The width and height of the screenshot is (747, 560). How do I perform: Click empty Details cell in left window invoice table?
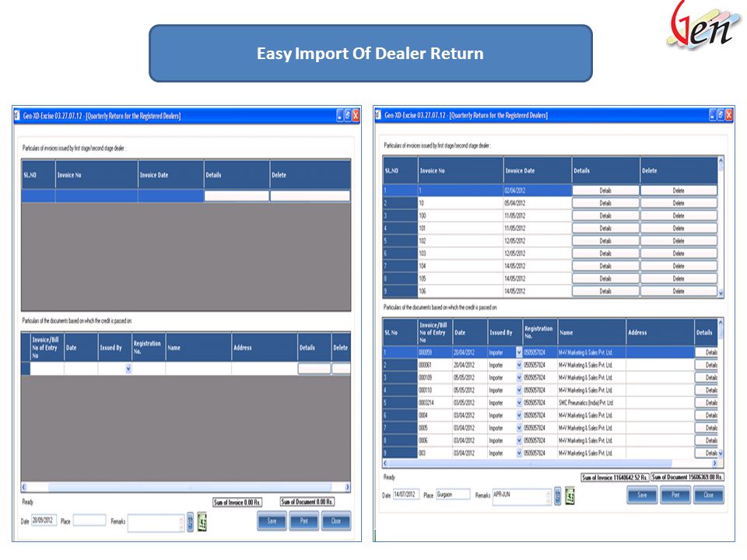pyautogui.click(x=237, y=196)
